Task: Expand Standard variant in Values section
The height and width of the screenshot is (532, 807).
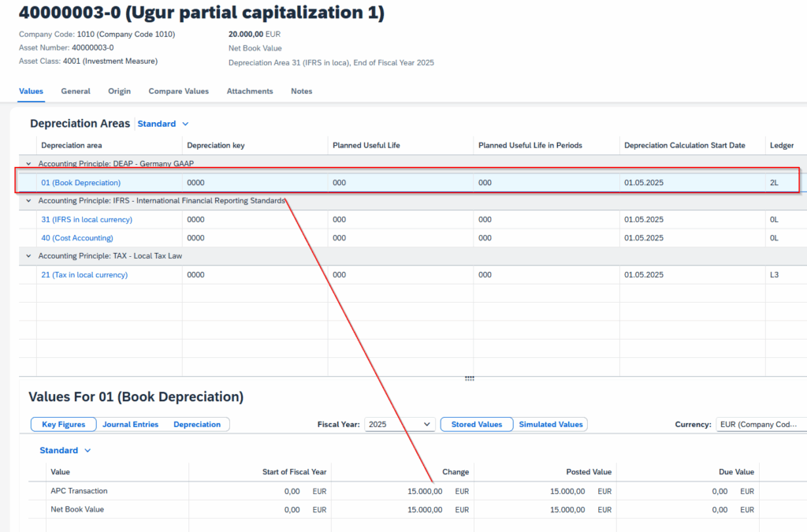Action: [65, 451]
